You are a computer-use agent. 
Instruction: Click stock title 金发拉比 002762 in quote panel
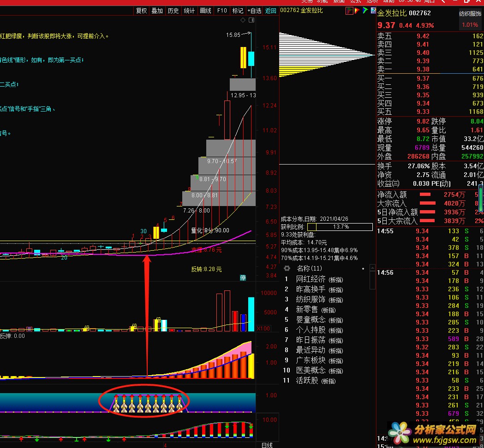pyautogui.click(x=404, y=13)
